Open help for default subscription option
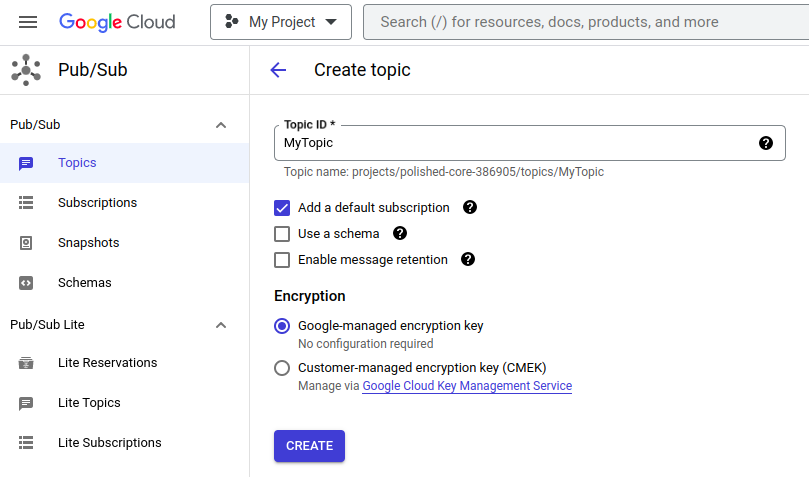 (x=470, y=208)
